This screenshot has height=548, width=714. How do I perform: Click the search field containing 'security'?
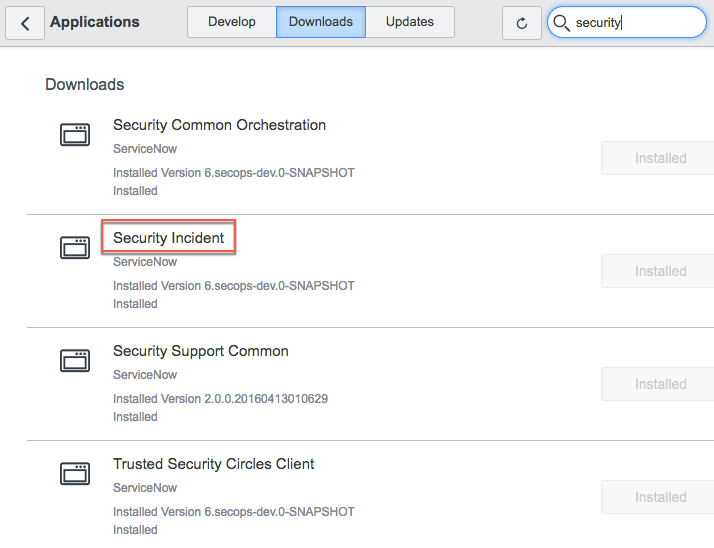(x=627, y=22)
